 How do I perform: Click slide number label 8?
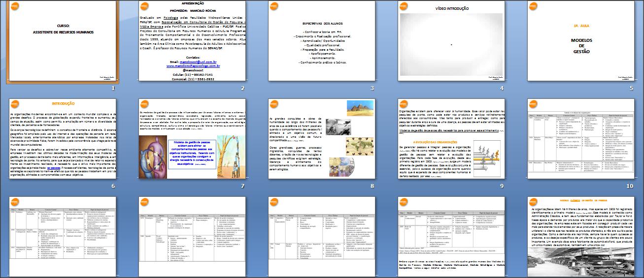point(372,186)
